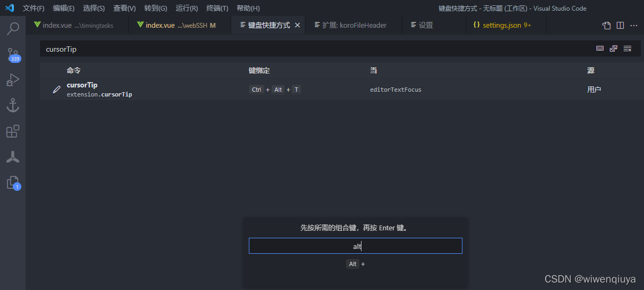Click the 当 column header
This screenshot has width=644, height=290.
point(373,70)
